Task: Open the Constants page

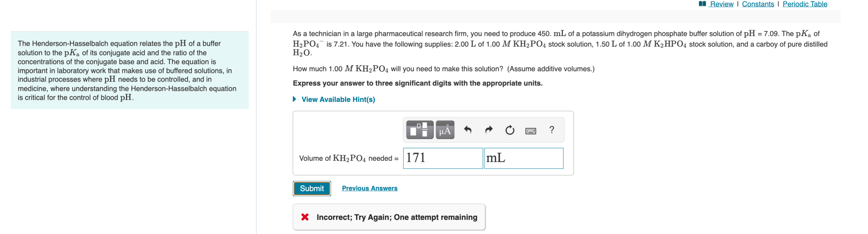Action: (x=758, y=4)
